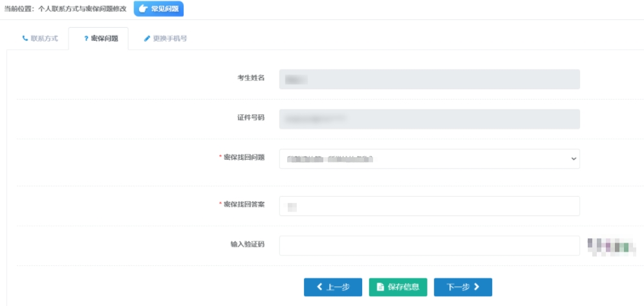
Task: Expand the security question dropdown arrow
Action: [x=574, y=159]
